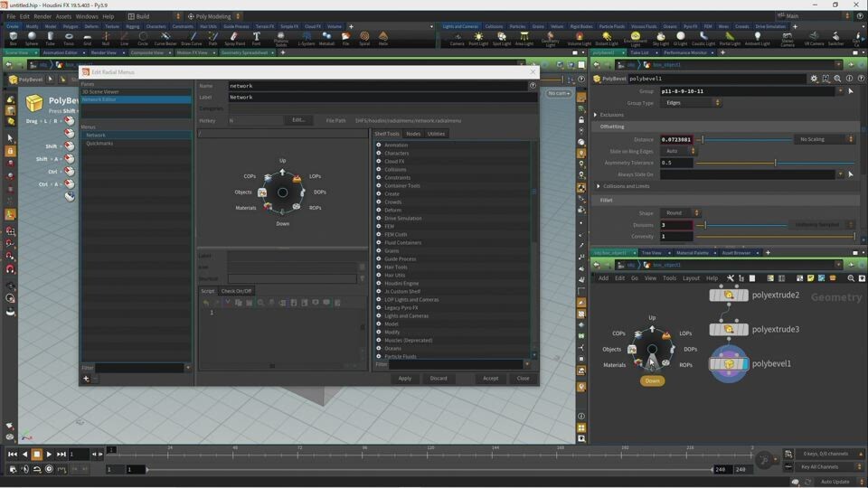The height and width of the screenshot is (488, 868).
Task: Click the Discard button
Action: (439, 379)
